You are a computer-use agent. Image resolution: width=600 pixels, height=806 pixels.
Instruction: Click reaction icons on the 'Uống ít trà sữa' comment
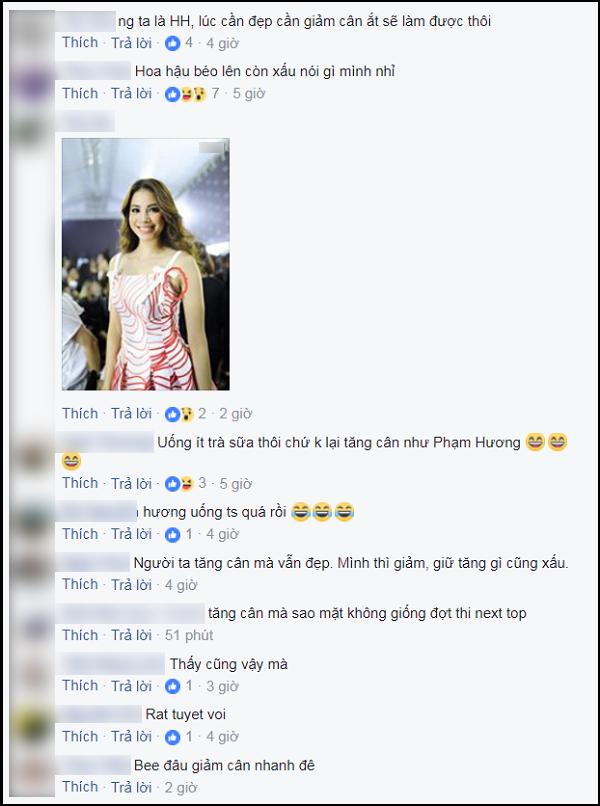point(179,484)
